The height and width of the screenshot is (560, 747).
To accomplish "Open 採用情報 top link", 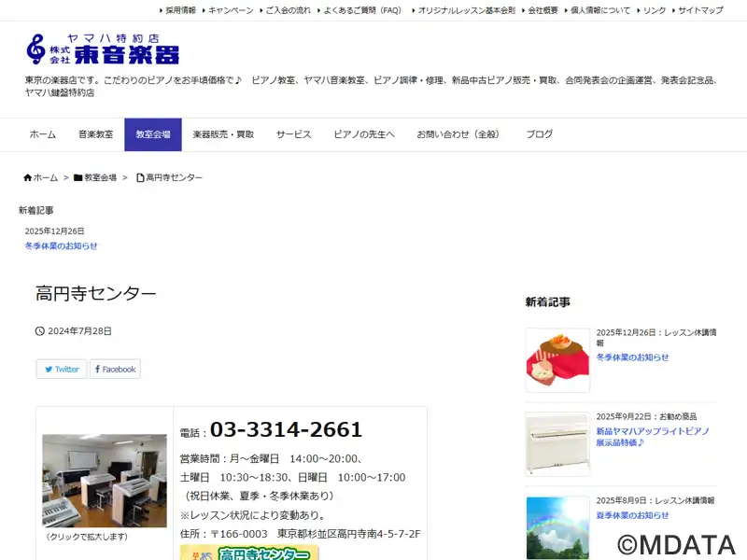I will point(180,10).
